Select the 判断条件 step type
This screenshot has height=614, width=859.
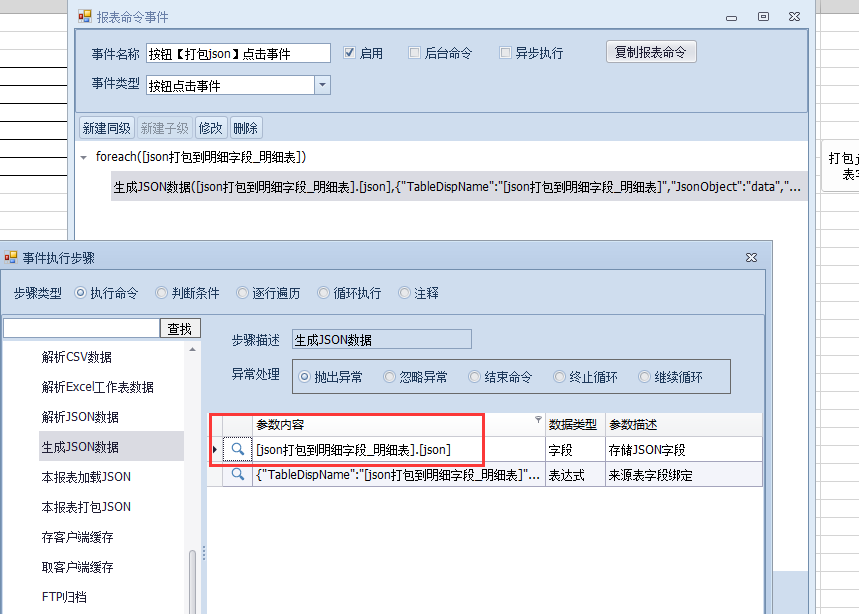[x=161, y=293]
